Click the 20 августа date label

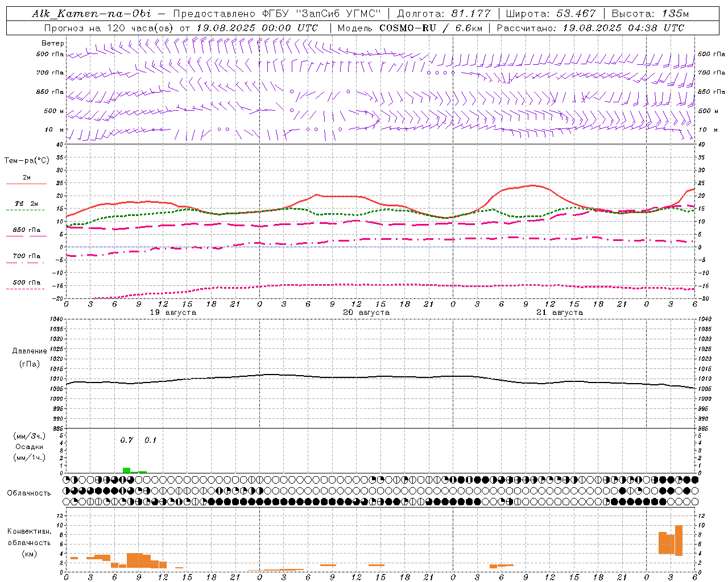pos(366,313)
